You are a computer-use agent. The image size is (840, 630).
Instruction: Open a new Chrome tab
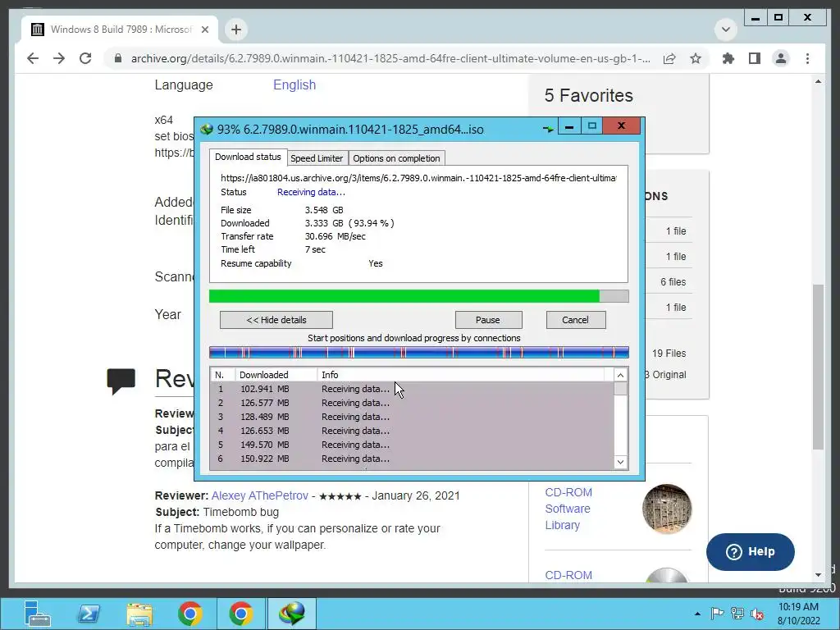click(x=236, y=30)
